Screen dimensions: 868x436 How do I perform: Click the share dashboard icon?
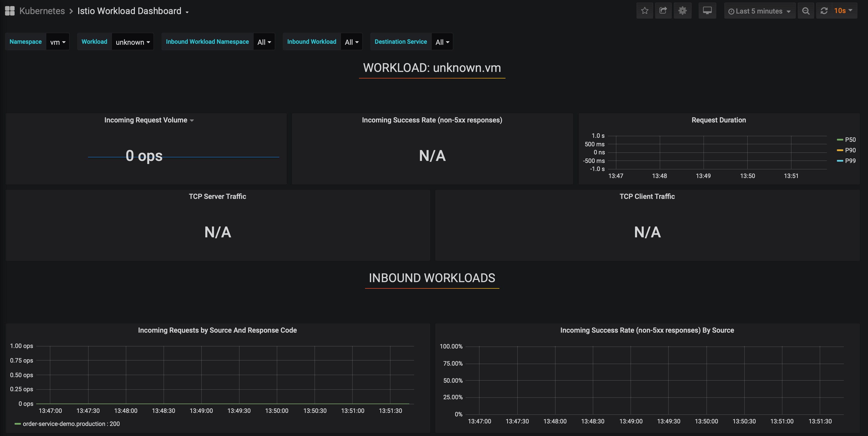pos(663,11)
